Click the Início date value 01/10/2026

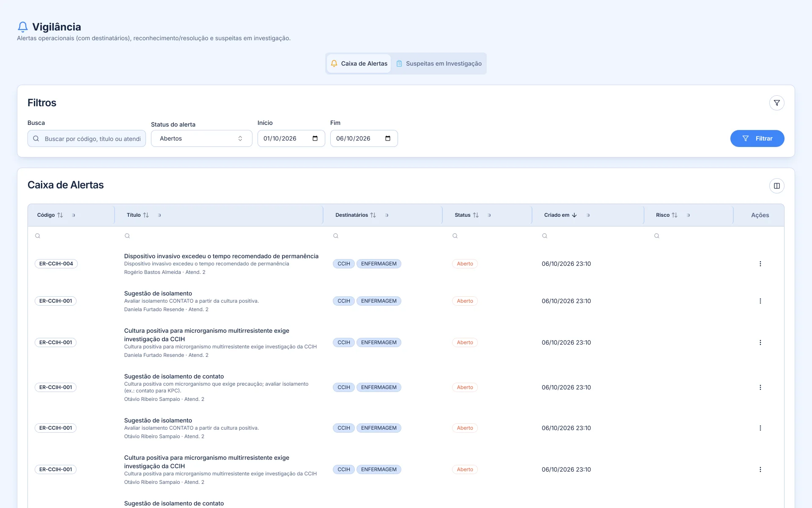coord(280,138)
